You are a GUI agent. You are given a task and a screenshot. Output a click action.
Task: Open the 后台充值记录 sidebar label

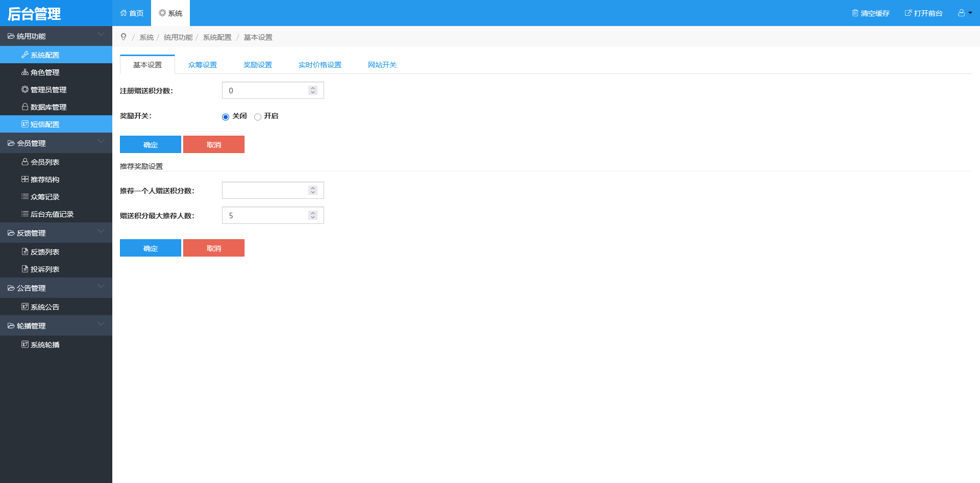pyautogui.click(x=52, y=214)
